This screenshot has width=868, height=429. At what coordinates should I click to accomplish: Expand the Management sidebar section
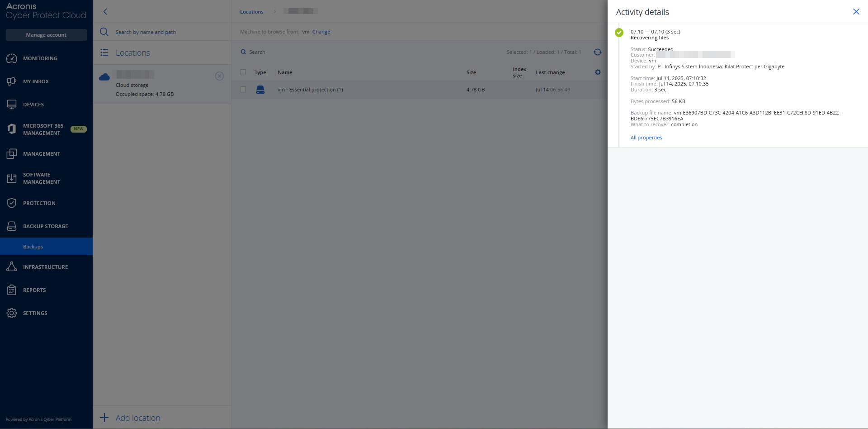[41, 154]
